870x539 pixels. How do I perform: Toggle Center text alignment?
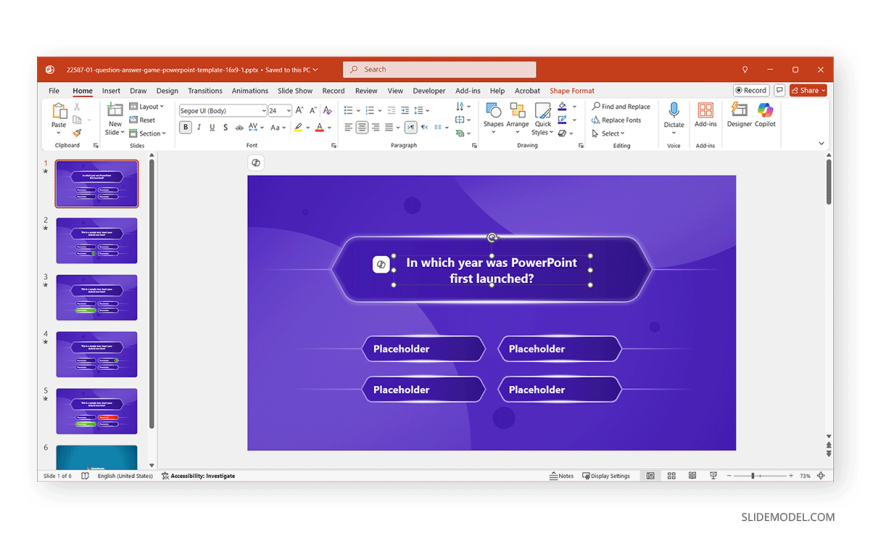coord(362,128)
